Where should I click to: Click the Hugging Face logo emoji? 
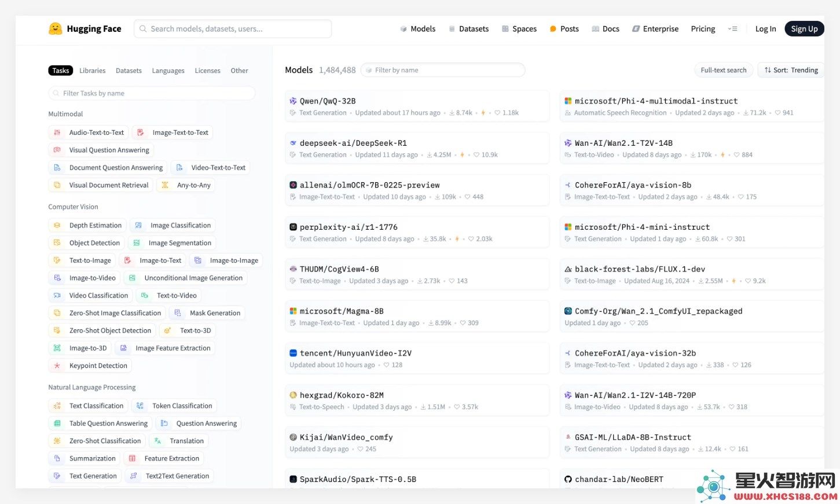click(55, 28)
